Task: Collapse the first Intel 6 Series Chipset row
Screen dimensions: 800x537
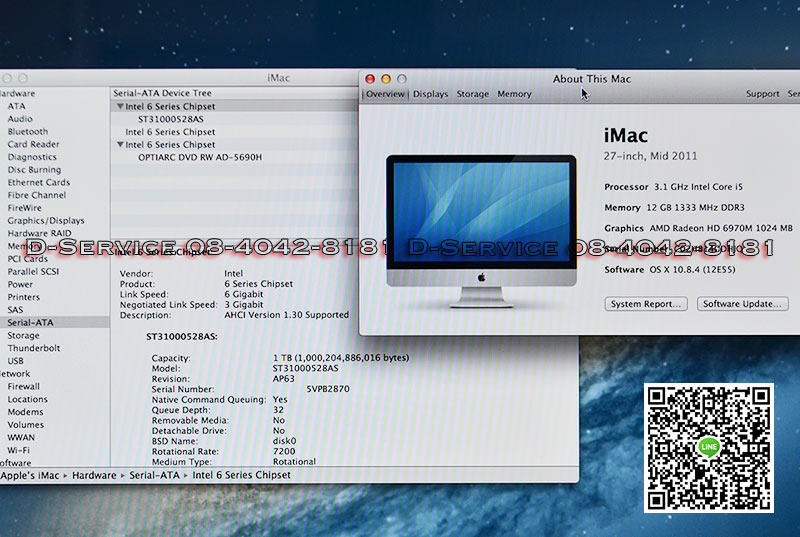Action: (x=120, y=106)
